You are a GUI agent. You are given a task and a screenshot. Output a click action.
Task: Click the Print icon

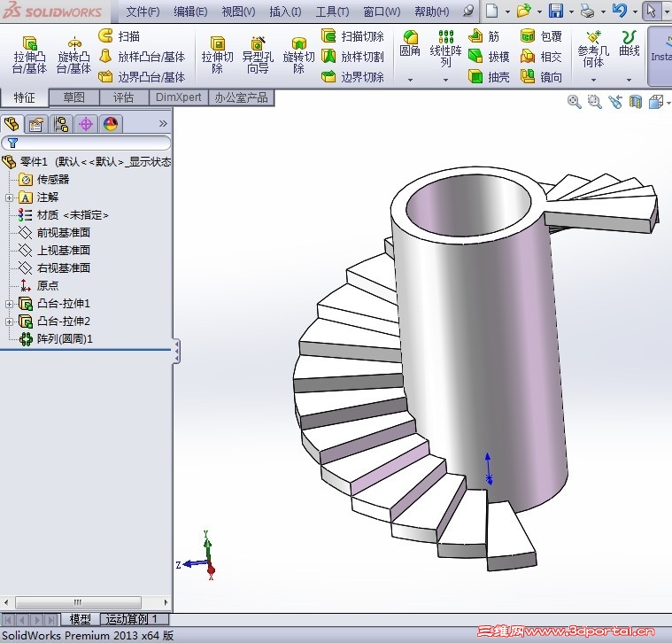click(588, 11)
